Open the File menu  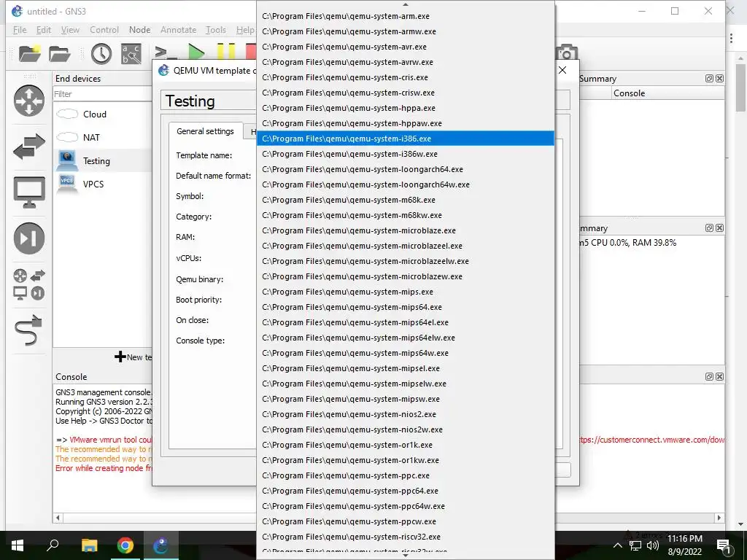[20, 29]
